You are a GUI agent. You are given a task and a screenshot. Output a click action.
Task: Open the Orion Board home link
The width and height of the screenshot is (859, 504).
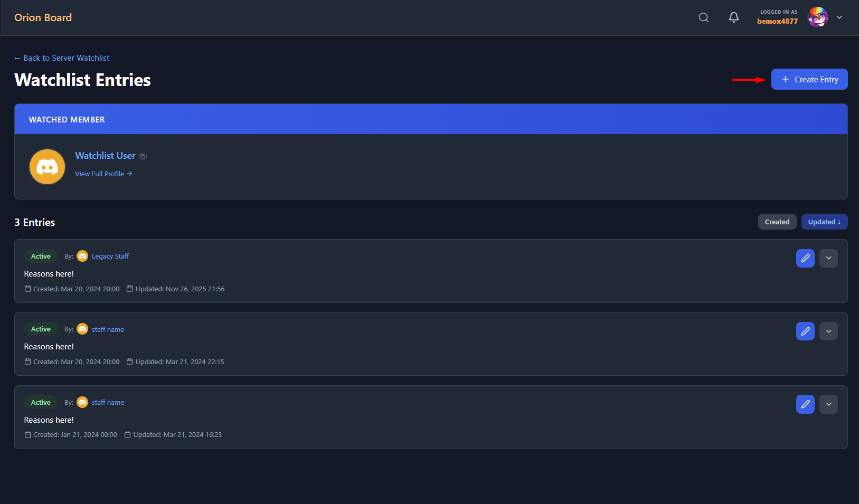[43, 17]
